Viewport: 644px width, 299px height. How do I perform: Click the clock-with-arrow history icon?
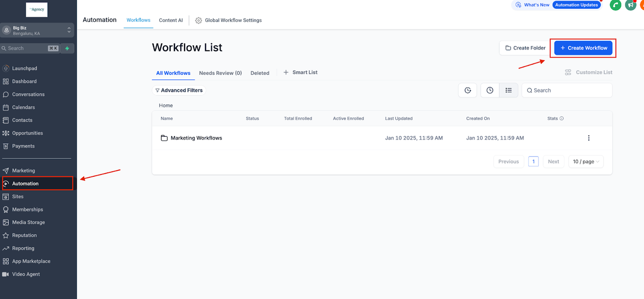tap(467, 90)
